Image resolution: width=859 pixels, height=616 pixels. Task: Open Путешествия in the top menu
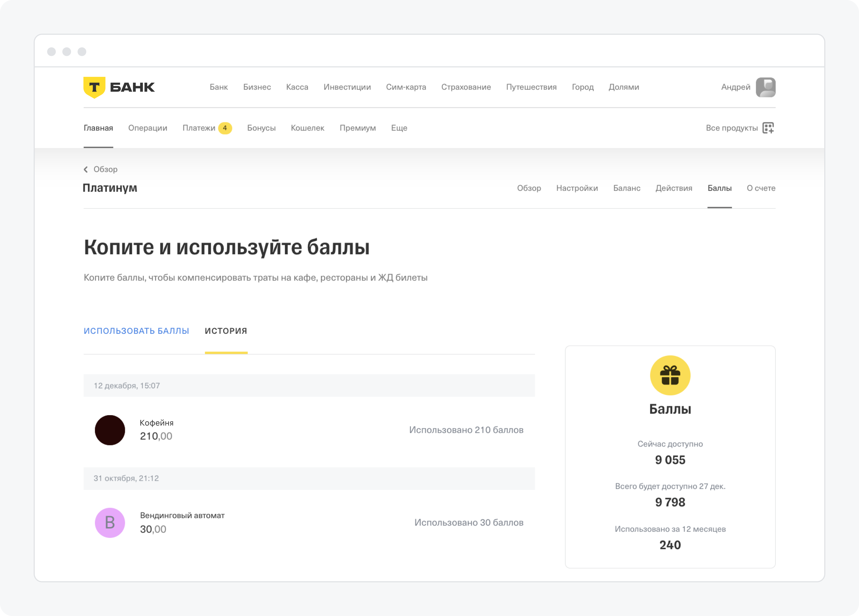click(531, 87)
